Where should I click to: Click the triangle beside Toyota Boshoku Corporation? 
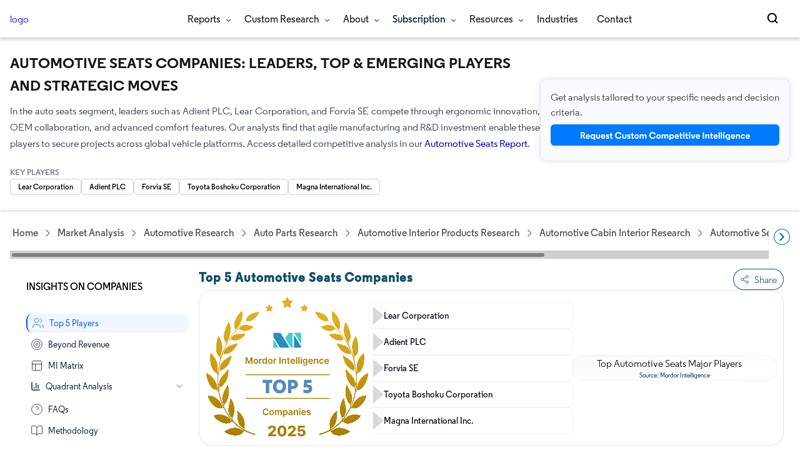378,394
